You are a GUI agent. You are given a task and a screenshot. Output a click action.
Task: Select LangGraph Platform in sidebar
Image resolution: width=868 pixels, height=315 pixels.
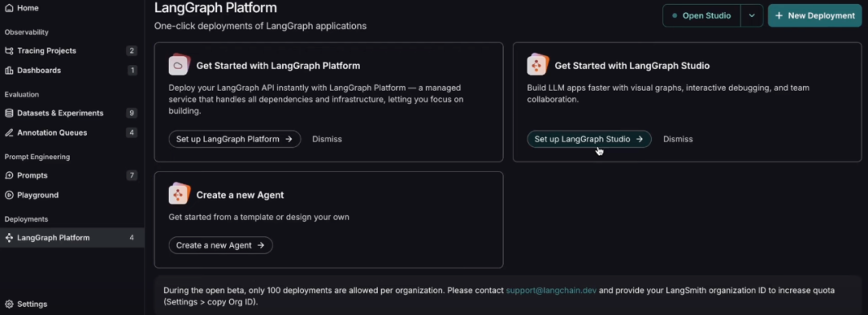[x=72, y=238]
